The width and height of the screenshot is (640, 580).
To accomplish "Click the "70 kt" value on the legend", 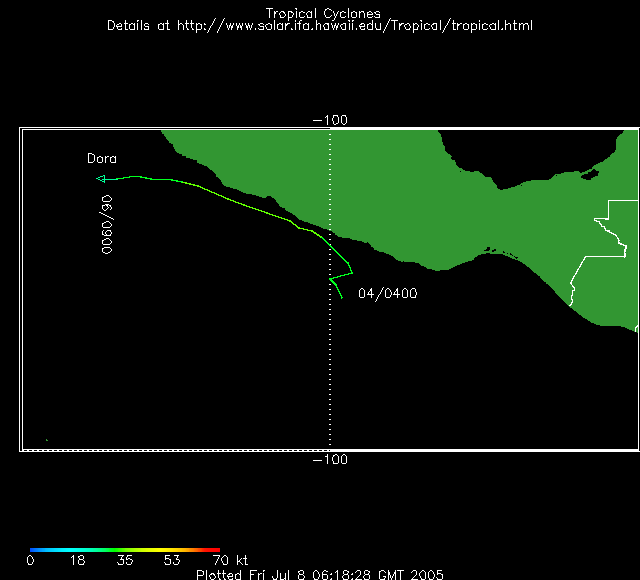I will point(230,560).
